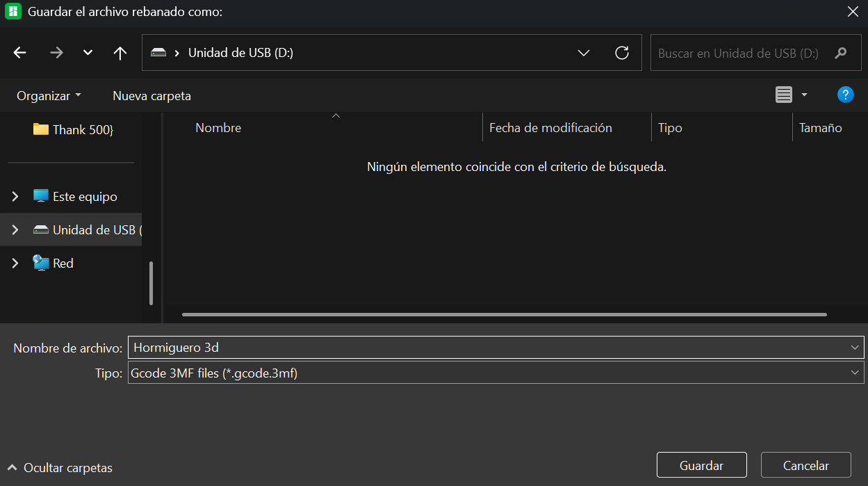Click the Guardar button
This screenshot has width=868, height=486.
point(701,464)
